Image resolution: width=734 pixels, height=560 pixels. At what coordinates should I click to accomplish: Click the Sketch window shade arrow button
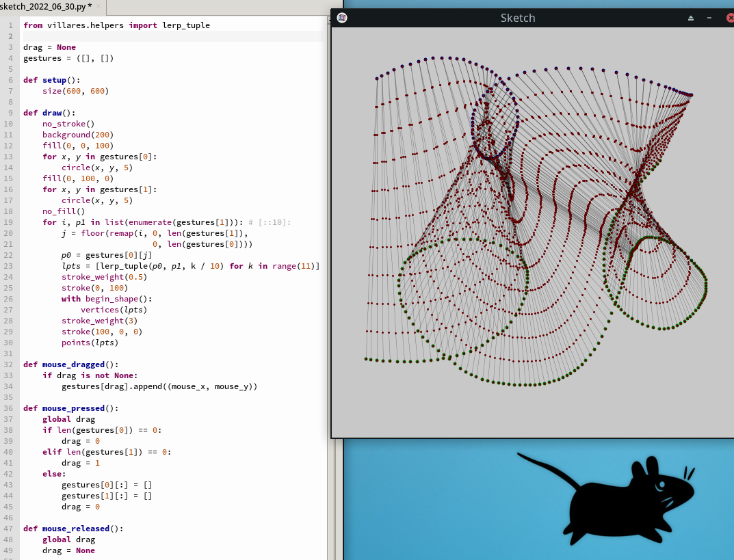[691, 18]
